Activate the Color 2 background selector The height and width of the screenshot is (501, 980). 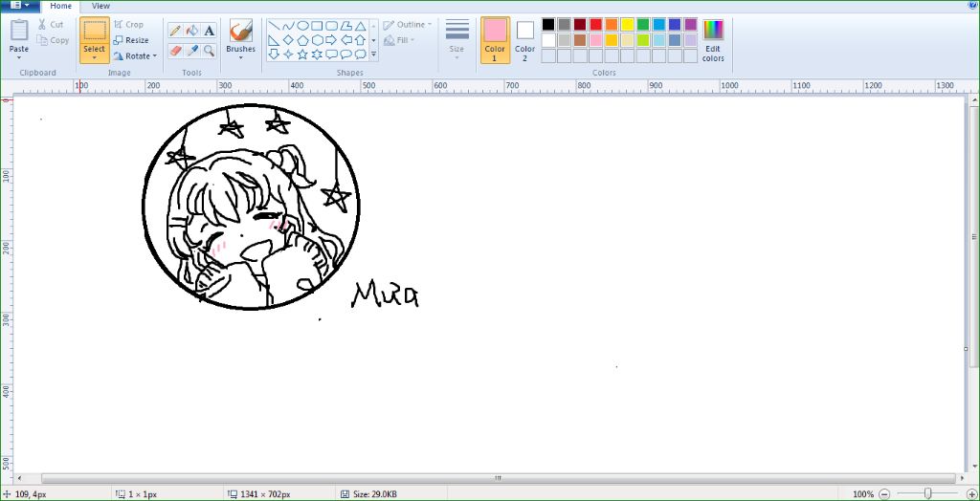525,40
